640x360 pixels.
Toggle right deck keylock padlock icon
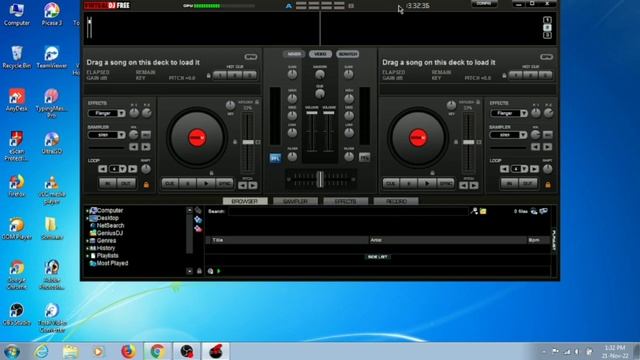(x=478, y=102)
